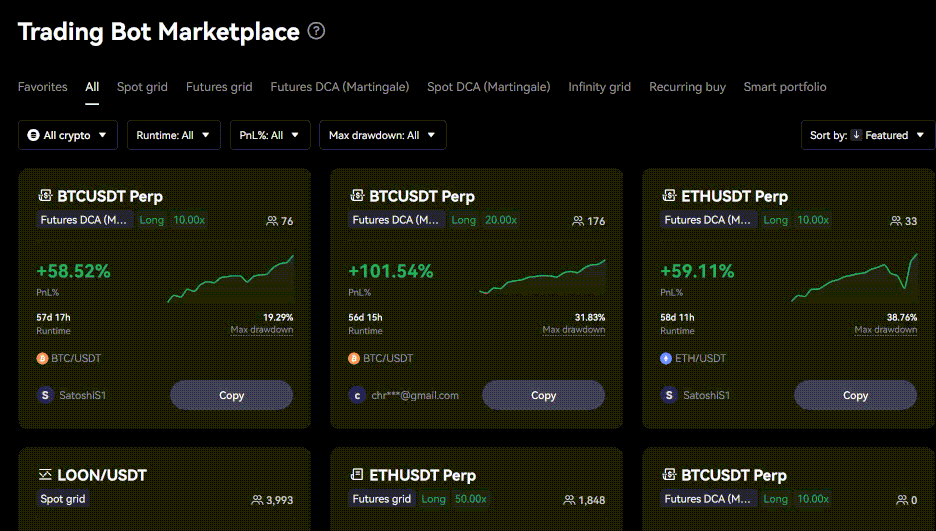Click the +101.54% PnL value
This screenshot has width=936, height=531.
point(391,271)
